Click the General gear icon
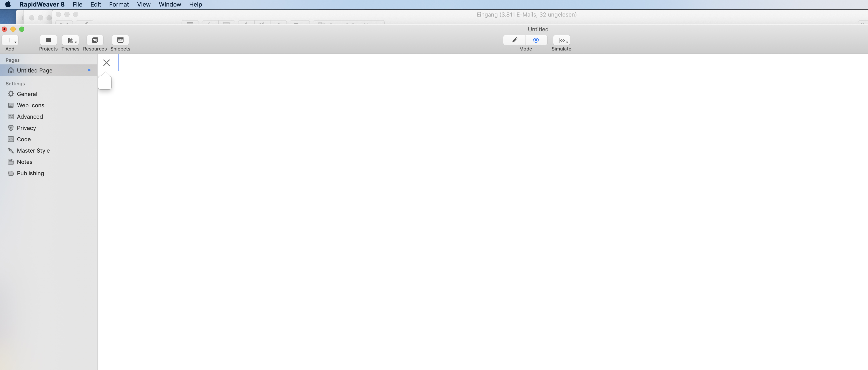 (11, 94)
